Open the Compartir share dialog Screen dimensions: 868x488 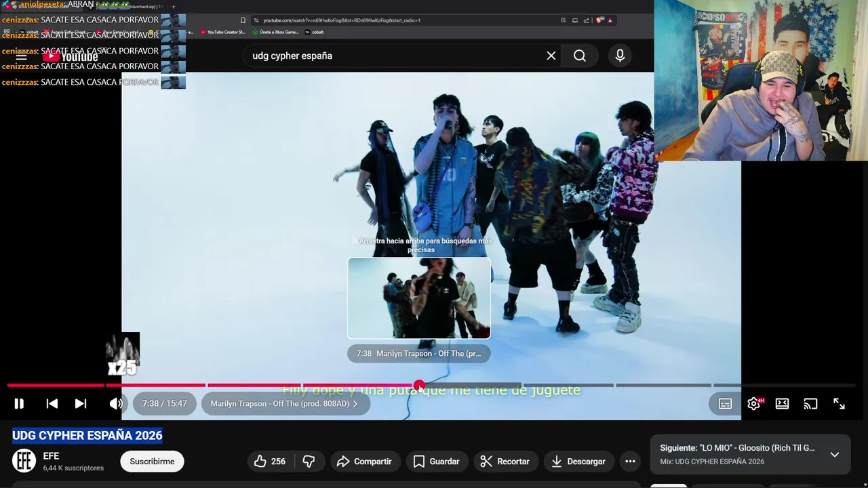pos(364,462)
